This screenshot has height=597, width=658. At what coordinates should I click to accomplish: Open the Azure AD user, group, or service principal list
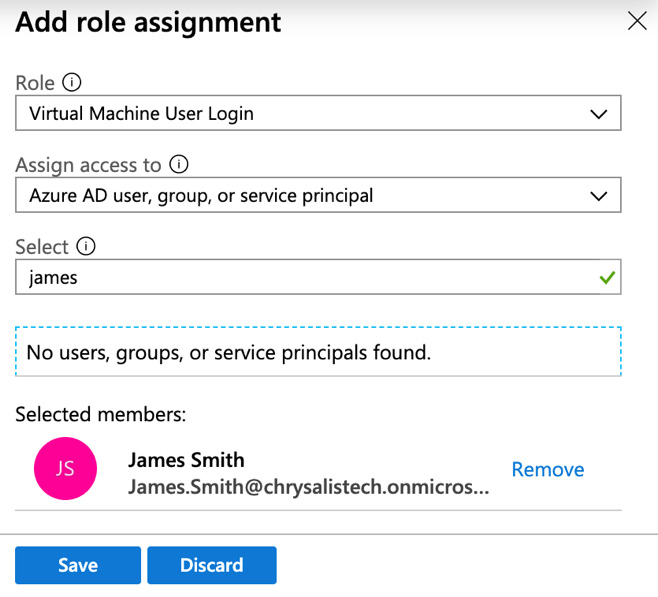(300, 196)
